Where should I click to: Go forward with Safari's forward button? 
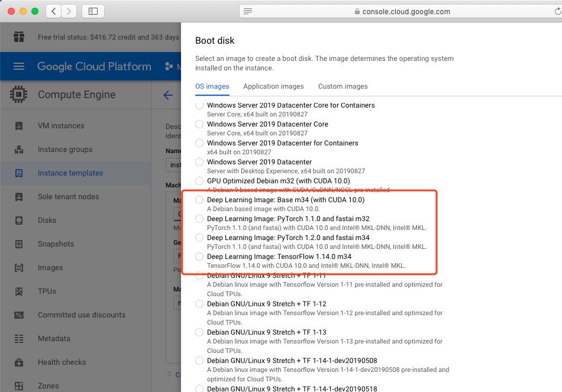tap(69, 11)
